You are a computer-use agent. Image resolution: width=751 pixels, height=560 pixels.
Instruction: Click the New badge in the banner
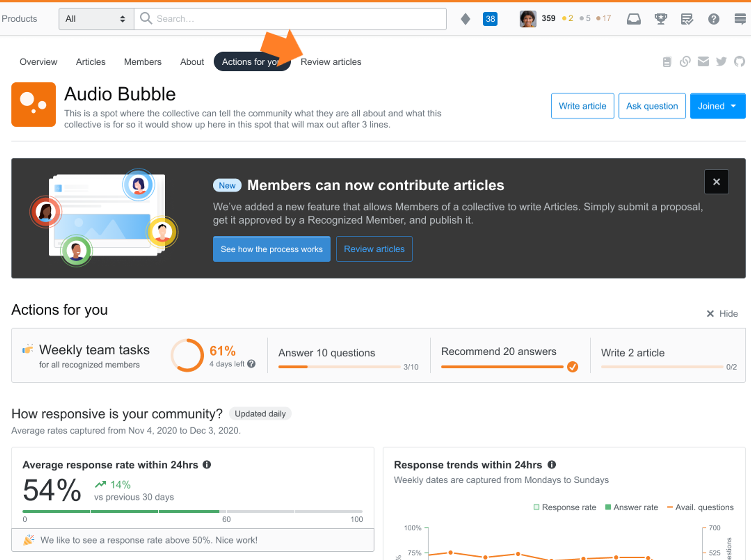[227, 185]
